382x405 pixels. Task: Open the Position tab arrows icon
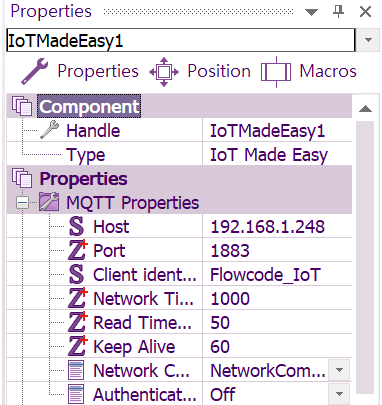point(164,72)
